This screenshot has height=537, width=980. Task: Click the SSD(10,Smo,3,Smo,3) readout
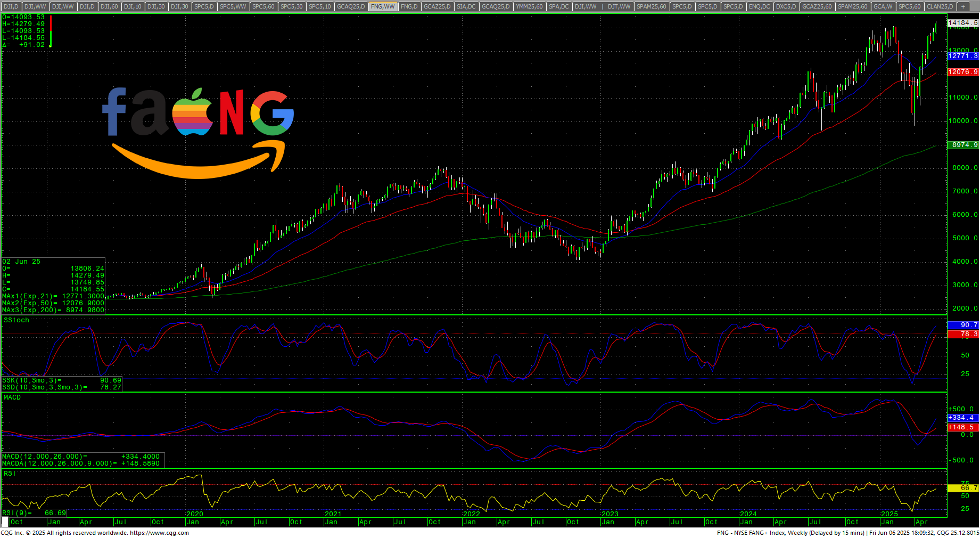pos(62,387)
